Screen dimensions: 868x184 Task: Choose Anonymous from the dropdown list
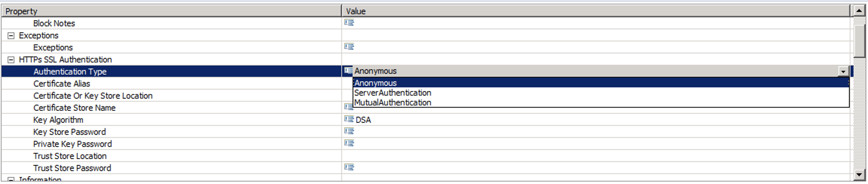(x=376, y=83)
